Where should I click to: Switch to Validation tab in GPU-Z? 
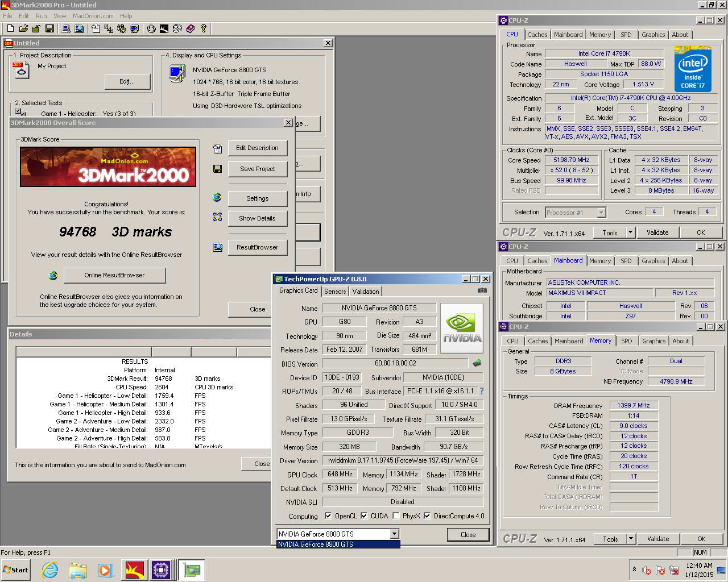(x=366, y=292)
